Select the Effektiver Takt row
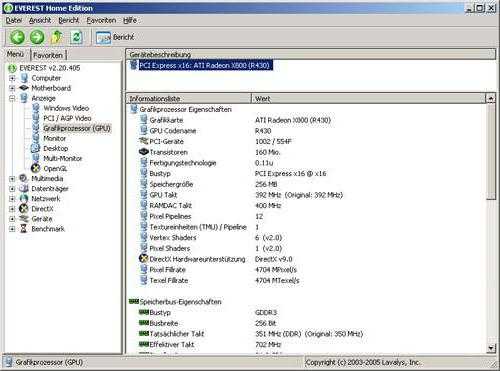500x371 pixels. coord(306,344)
